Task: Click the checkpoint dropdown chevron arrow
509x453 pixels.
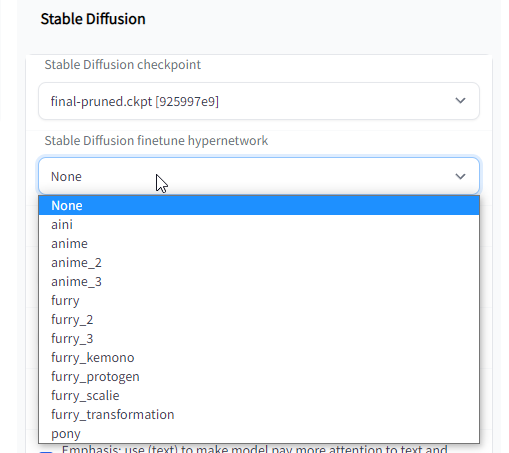Action: pos(460,101)
